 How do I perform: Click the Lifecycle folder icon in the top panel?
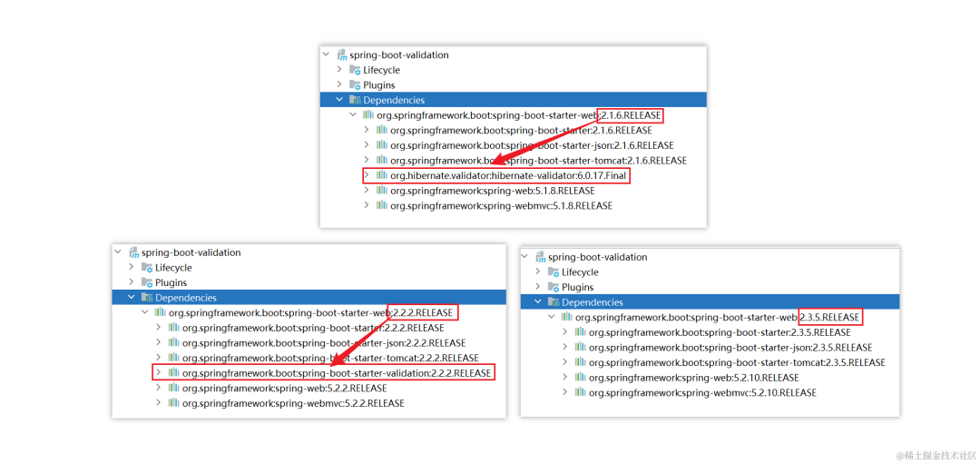355,70
